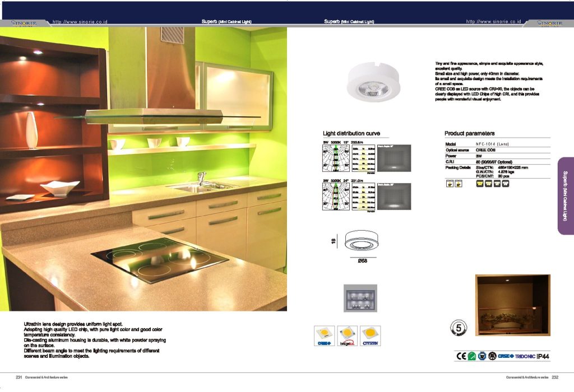Click the Bridgelux LED chip icon
Viewport: 574px width, 392px height.
(x=347, y=335)
